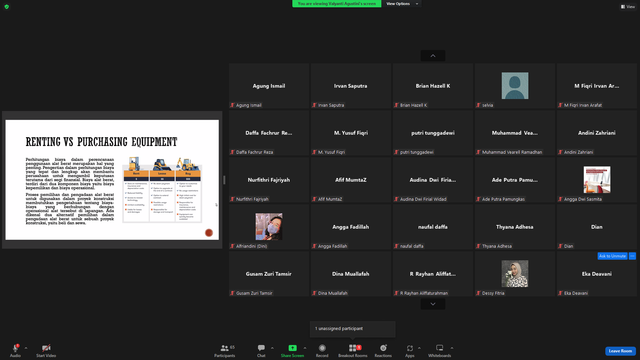Screen dimensions: 640x360
Task: Select Brian Hazell K's video tile
Action: pyautogui.click(x=433, y=86)
